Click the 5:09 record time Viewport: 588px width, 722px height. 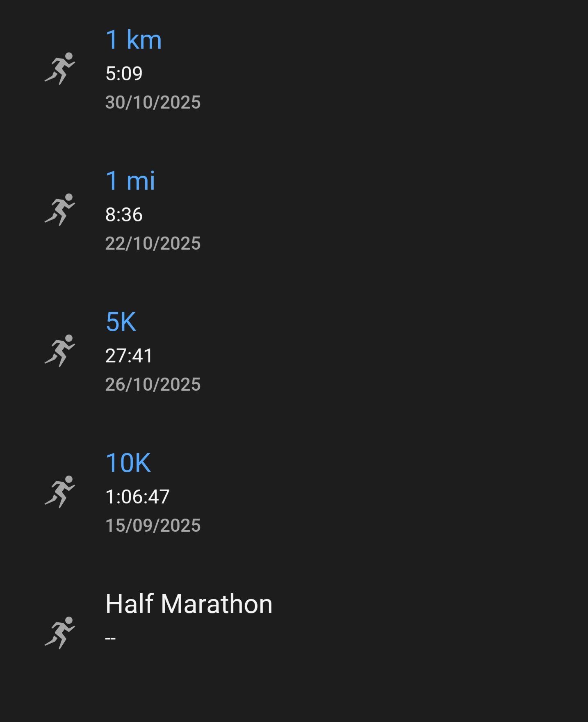[124, 74]
